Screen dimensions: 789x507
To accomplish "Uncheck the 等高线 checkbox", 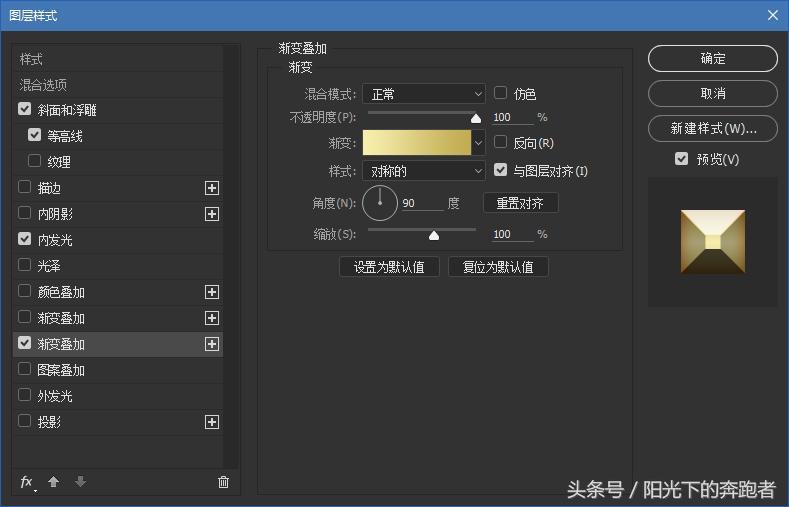I will click(x=34, y=134).
